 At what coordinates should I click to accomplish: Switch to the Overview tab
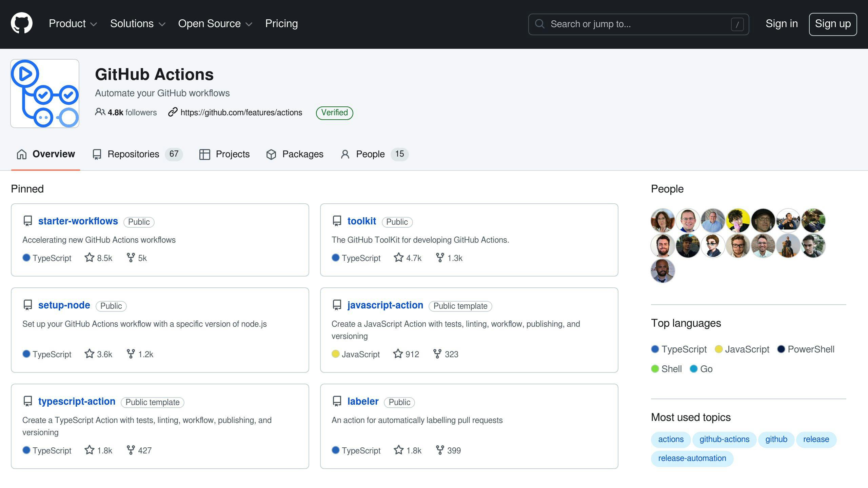(x=45, y=154)
